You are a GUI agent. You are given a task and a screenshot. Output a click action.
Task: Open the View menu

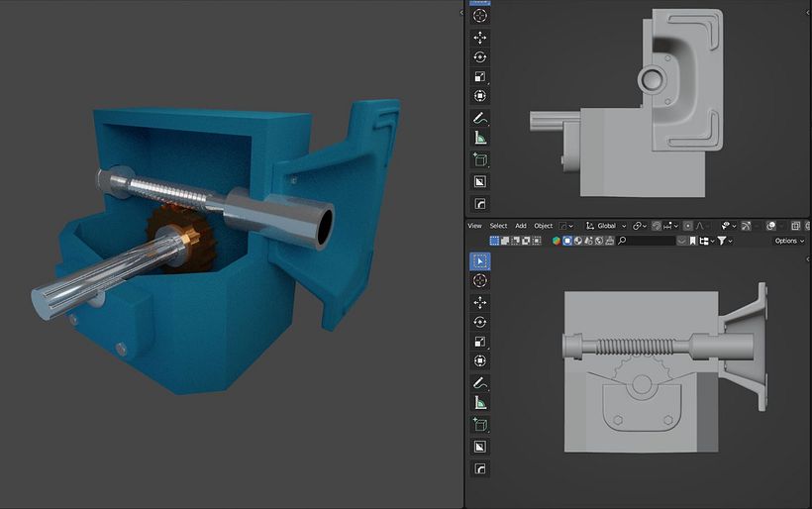475,226
